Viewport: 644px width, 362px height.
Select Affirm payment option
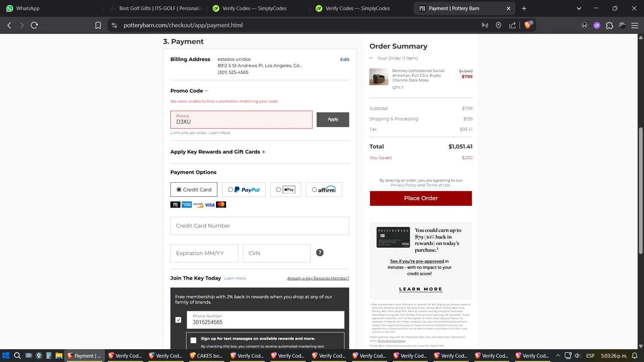pos(324,190)
